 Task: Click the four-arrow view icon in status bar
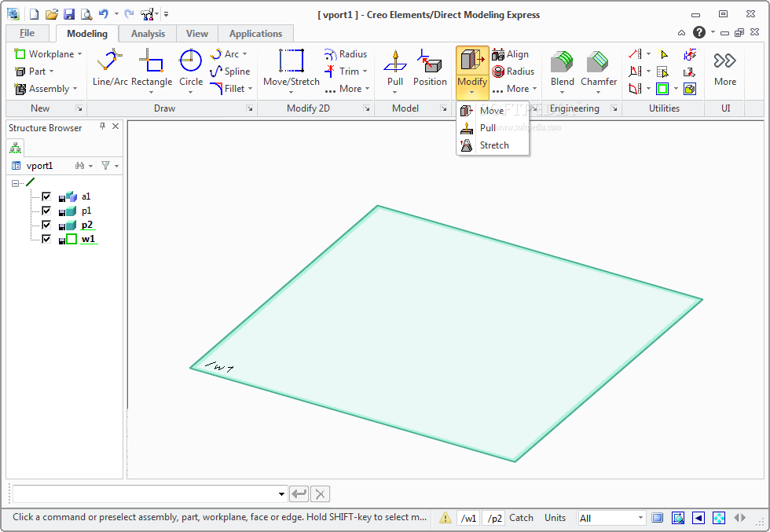(718, 518)
